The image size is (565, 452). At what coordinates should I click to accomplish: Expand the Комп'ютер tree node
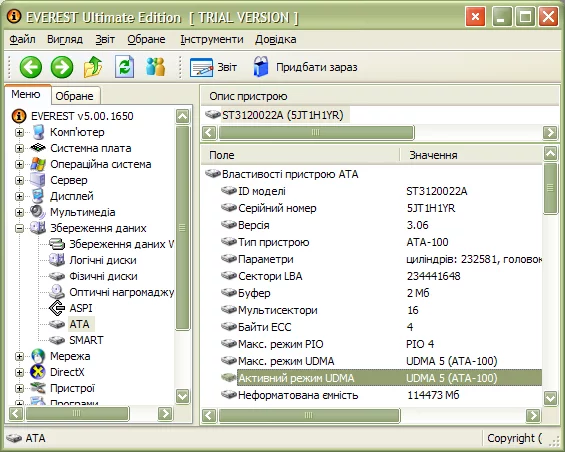pos(19,132)
